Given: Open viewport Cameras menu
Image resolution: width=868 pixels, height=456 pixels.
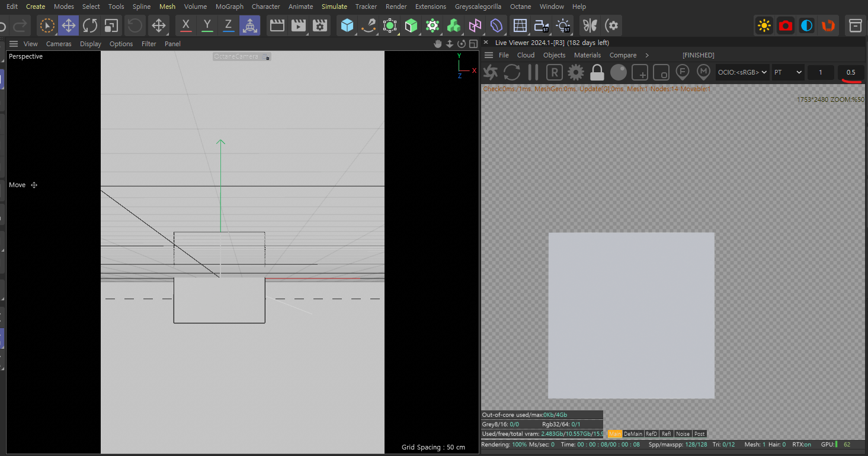Looking at the screenshot, I should (x=59, y=44).
